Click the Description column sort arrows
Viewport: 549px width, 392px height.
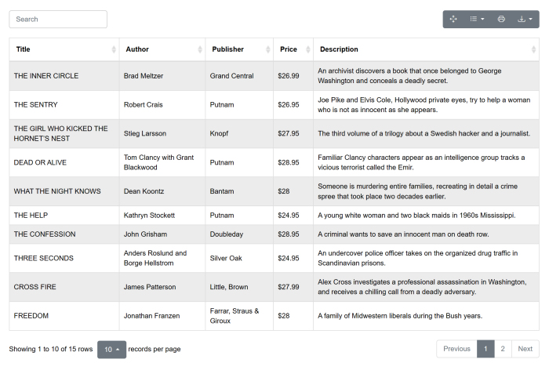(x=533, y=49)
